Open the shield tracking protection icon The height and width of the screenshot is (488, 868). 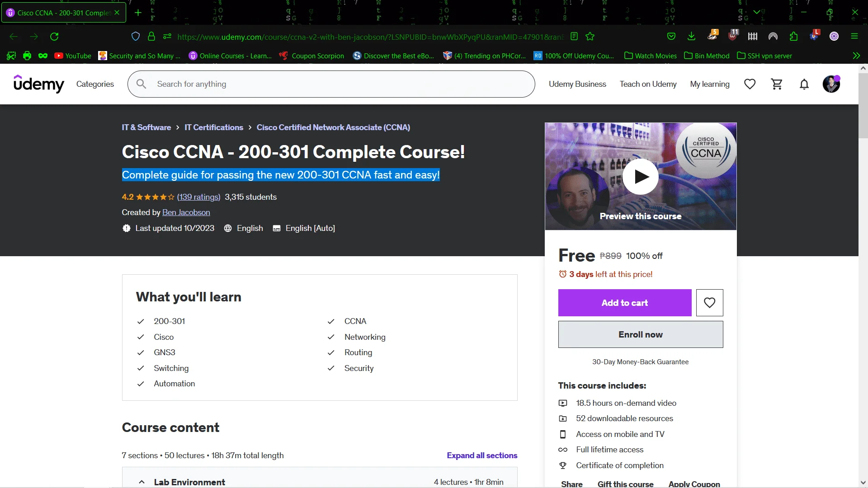click(136, 37)
